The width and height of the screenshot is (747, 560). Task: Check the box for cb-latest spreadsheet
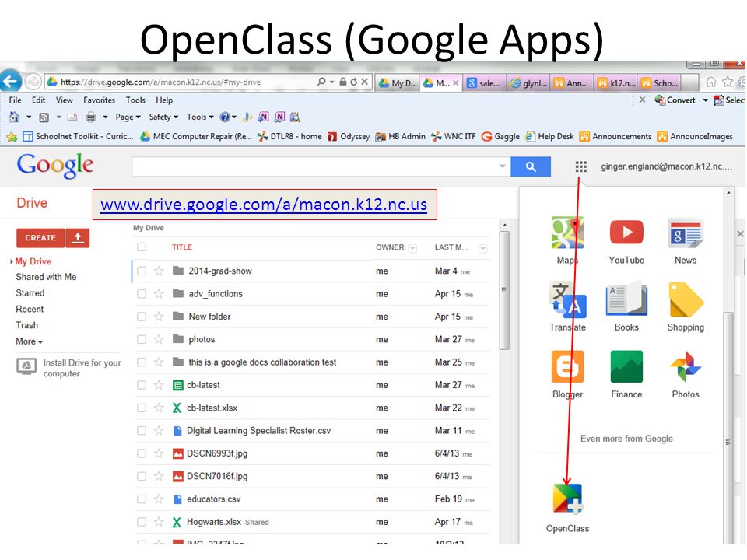142,385
